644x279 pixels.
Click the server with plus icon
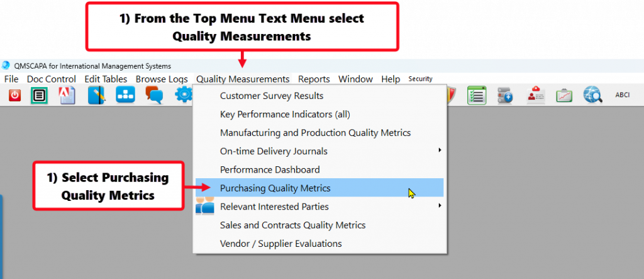pyautogui.click(x=506, y=95)
